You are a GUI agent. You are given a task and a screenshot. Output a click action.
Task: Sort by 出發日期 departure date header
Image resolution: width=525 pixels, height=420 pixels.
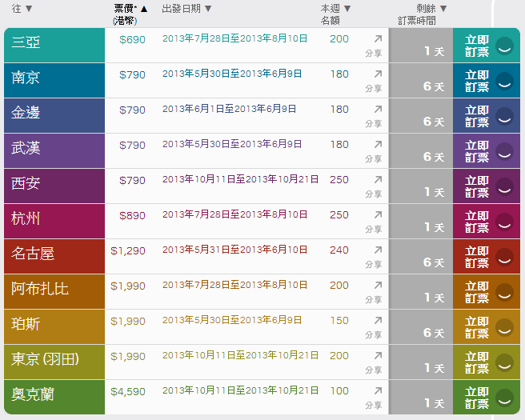point(186,9)
